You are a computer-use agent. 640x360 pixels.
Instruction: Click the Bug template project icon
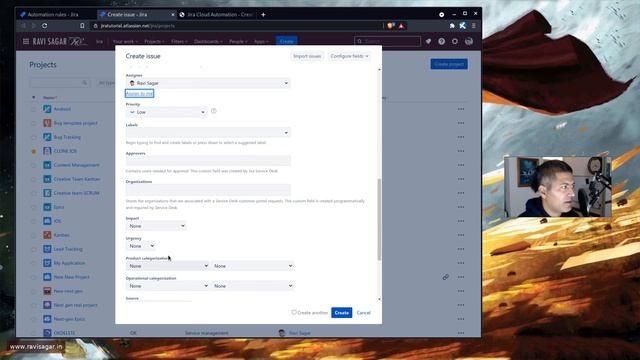click(x=47, y=123)
